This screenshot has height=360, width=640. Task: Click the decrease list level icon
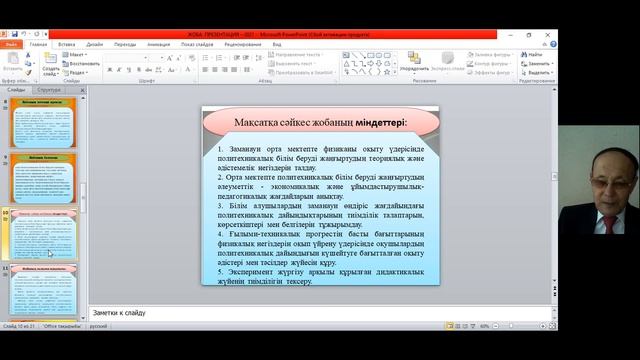237,58
